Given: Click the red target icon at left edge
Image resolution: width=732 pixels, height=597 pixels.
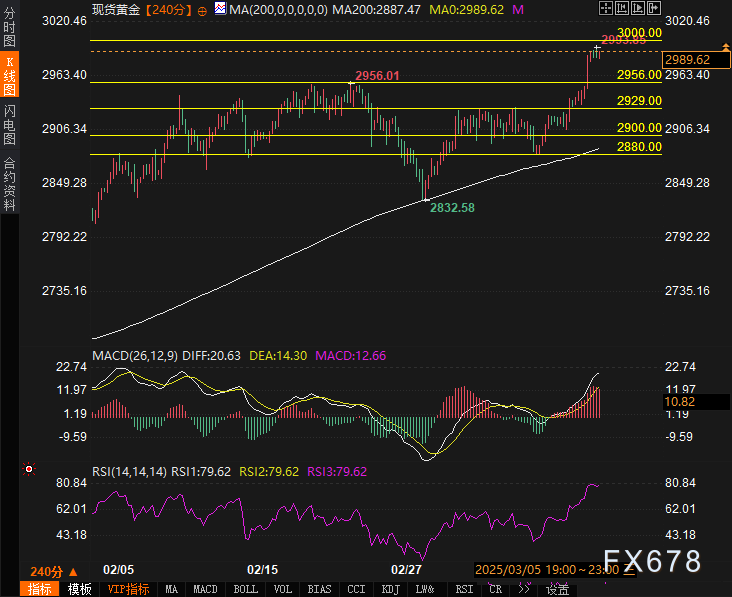Looking at the screenshot, I should point(29,468).
